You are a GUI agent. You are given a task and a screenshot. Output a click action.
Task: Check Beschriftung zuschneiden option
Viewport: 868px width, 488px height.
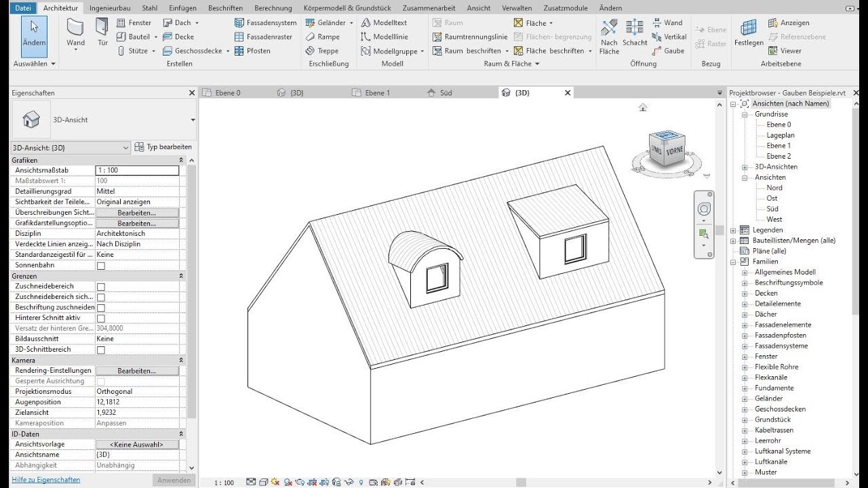pyautogui.click(x=101, y=308)
